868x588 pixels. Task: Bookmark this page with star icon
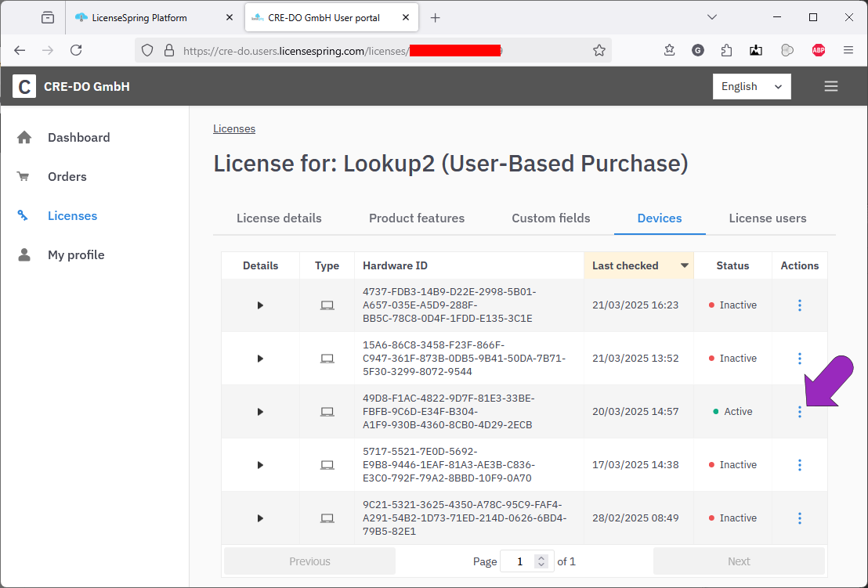click(x=599, y=50)
